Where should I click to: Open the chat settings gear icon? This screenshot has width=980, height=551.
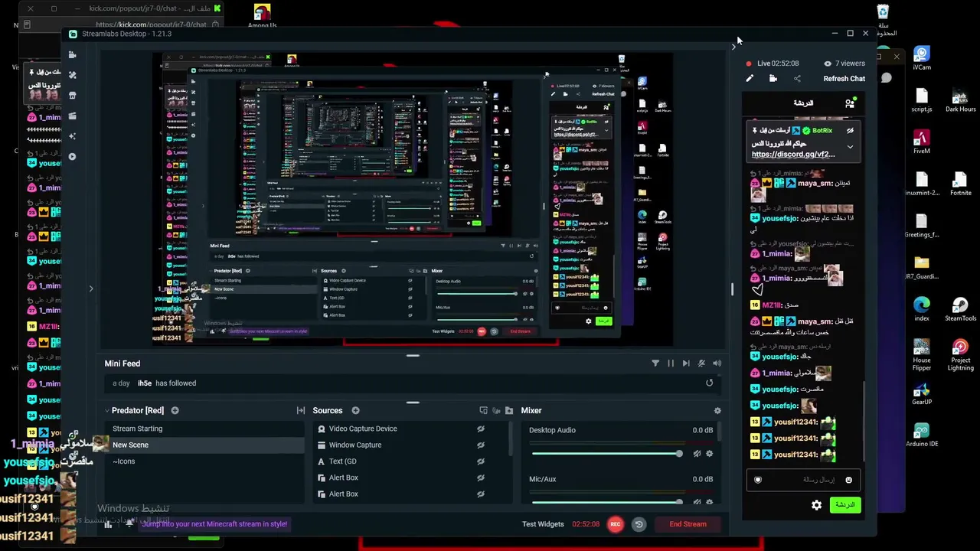tap(817, 505)
